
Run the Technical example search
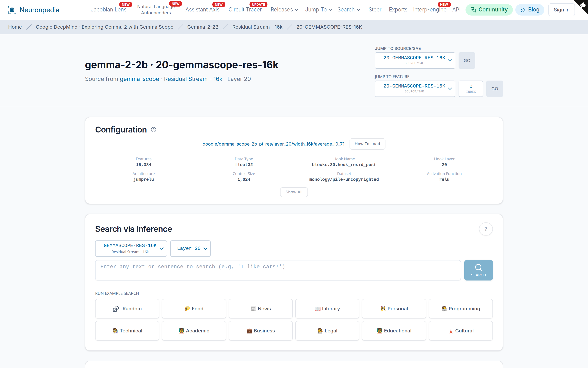pos(127,331)
